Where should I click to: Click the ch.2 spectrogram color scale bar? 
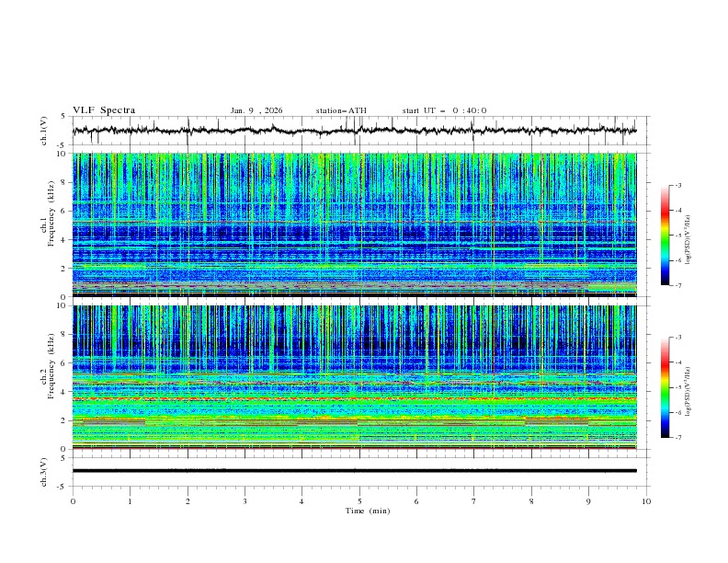click(665, 387)
